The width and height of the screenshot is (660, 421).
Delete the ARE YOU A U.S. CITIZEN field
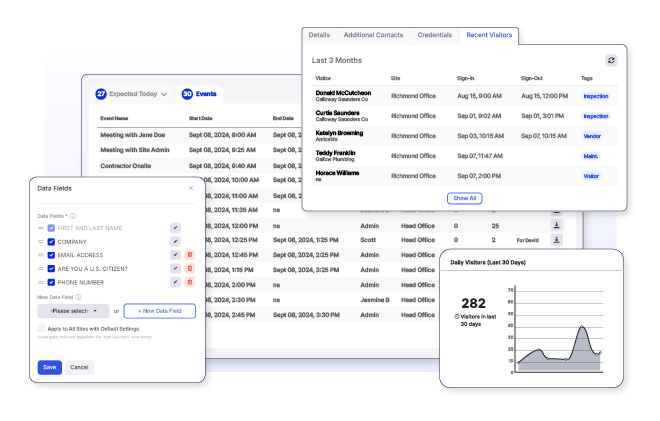click(189, 268)
